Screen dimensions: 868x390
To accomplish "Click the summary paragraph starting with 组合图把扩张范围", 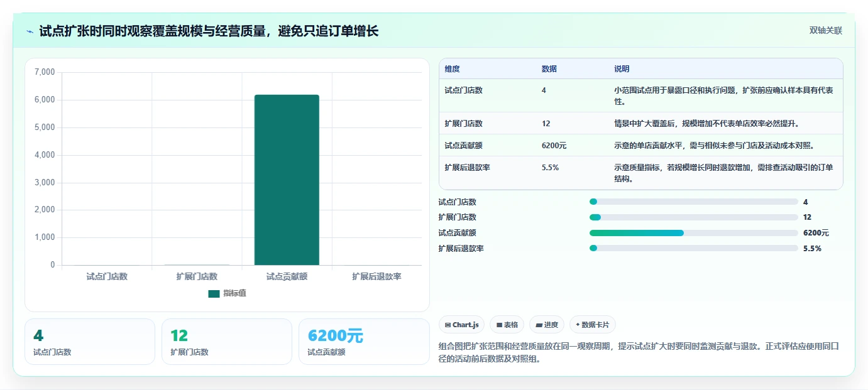I will pyautogui.click(x=639, y=352).
